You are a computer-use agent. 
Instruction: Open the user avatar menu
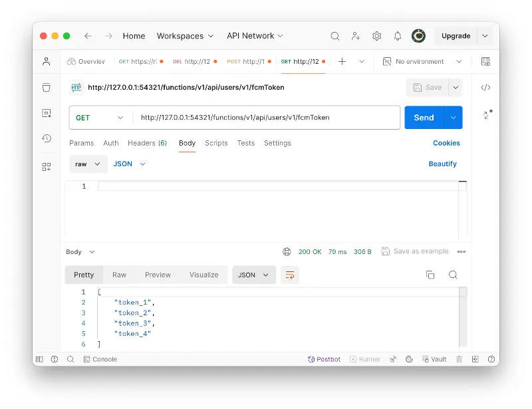tap(418, 36)
